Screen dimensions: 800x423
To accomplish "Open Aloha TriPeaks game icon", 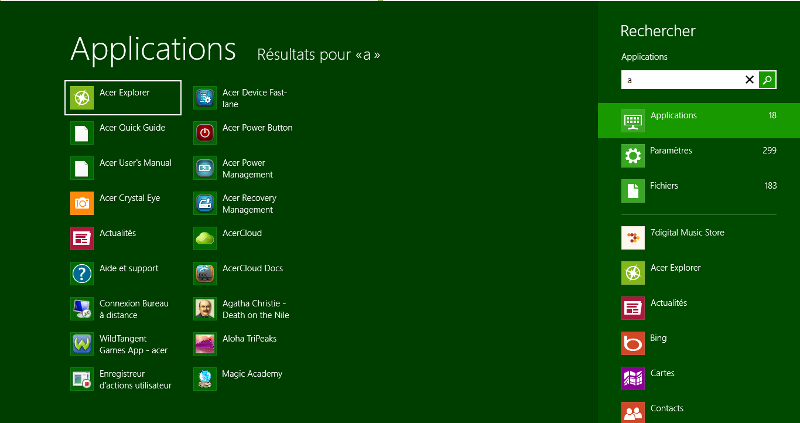I will click(x=205, y=344).
